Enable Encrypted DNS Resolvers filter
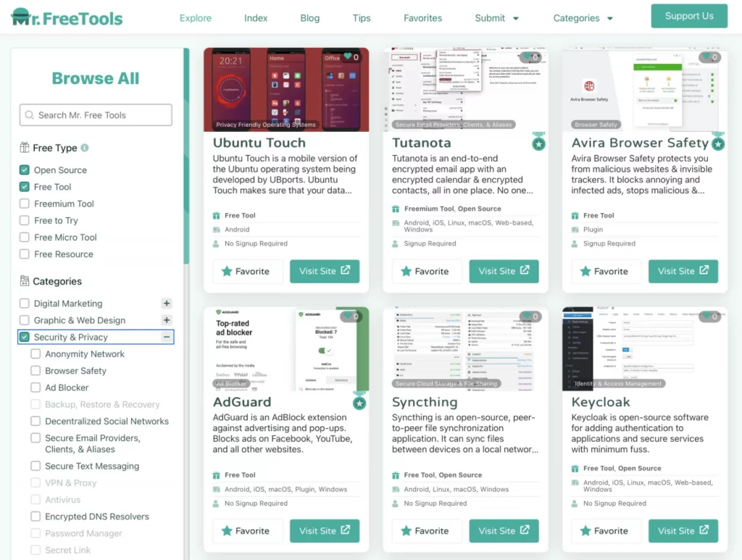This screenshot has width=742, height=560. pyautogui.click(x=36, y=516)
